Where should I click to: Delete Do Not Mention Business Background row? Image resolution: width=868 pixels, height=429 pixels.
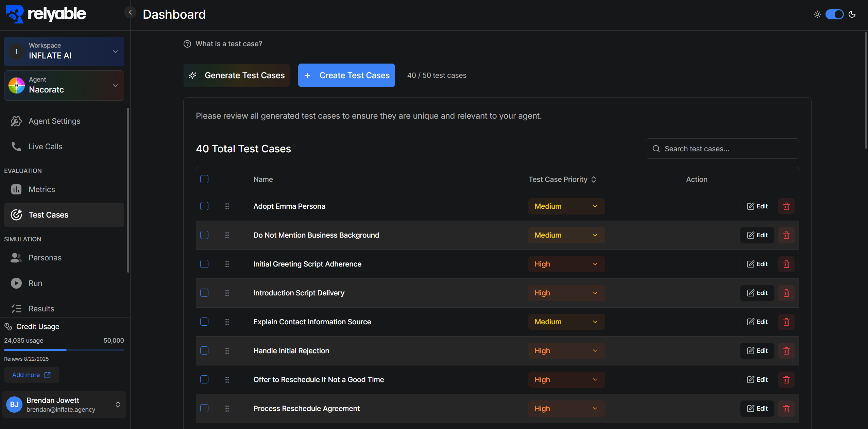786,235
